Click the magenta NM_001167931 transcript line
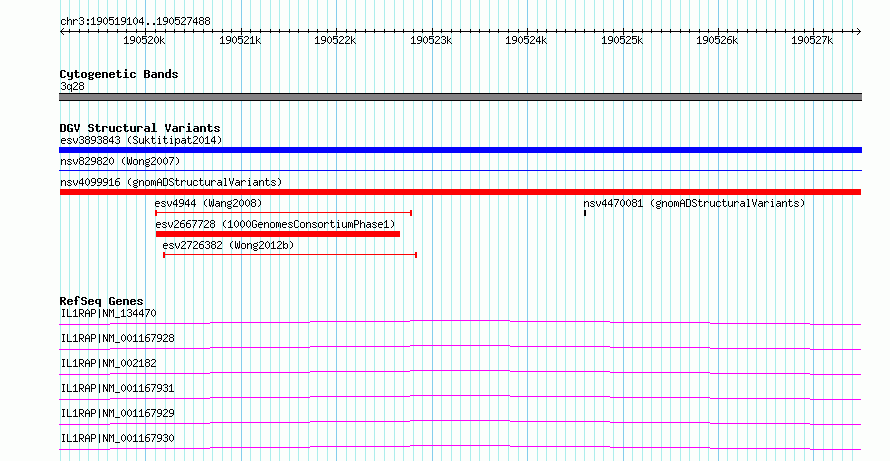This screenshot has width=890, height=461. coord(460,397)
